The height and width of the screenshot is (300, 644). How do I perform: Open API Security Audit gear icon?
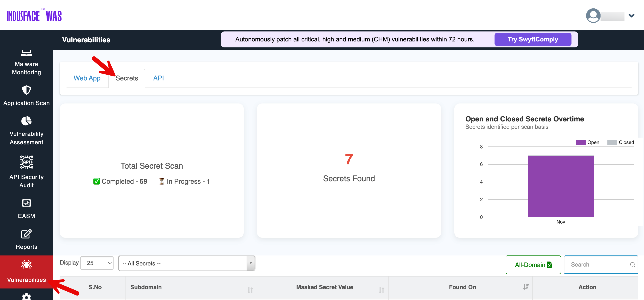point(26,162)
